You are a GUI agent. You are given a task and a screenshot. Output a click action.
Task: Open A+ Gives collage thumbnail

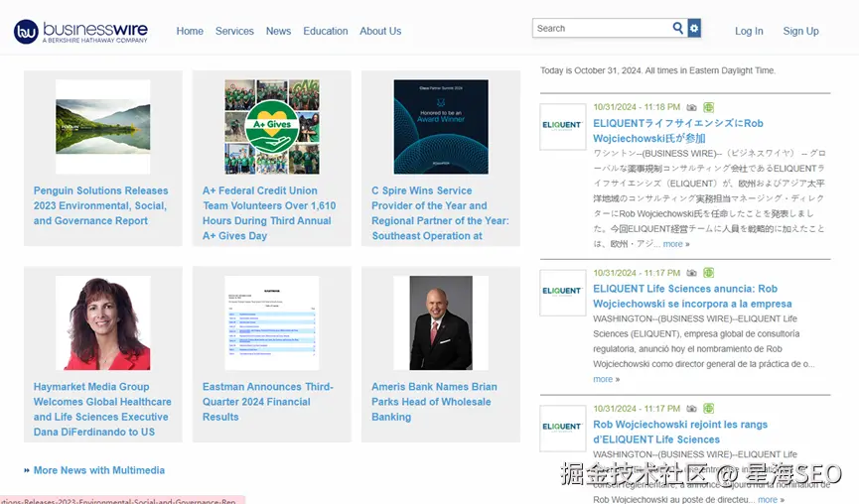pos(272,126)
